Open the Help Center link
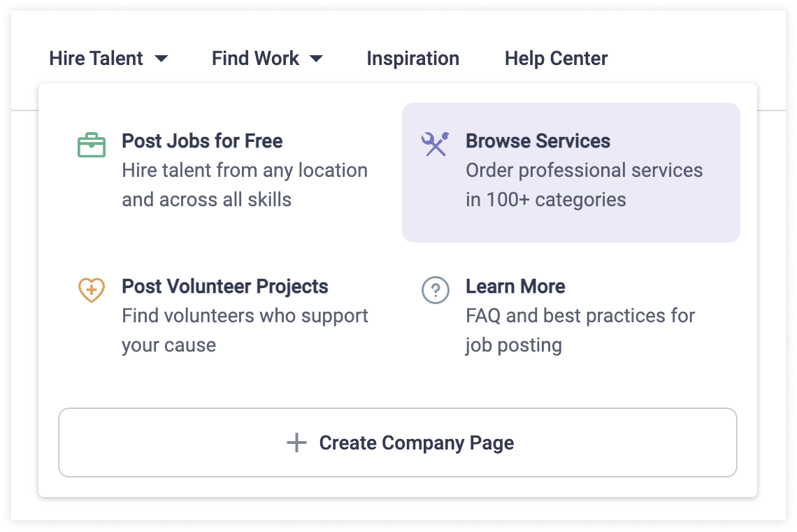The image size is (797, 532). tap(556, 59)
